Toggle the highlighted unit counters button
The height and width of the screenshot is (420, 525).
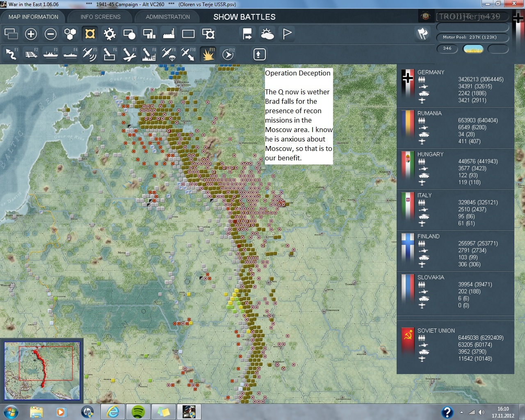click(90, 34)
